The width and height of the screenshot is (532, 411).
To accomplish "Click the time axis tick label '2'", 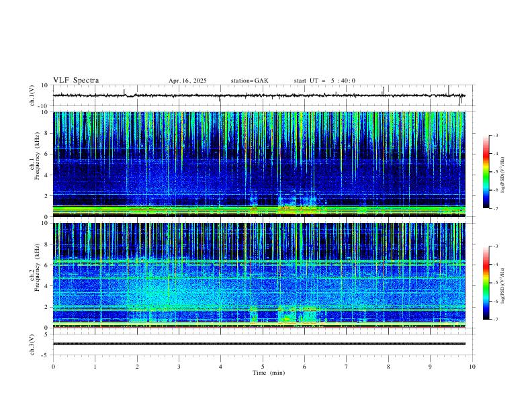I will [x=137, y=367].
